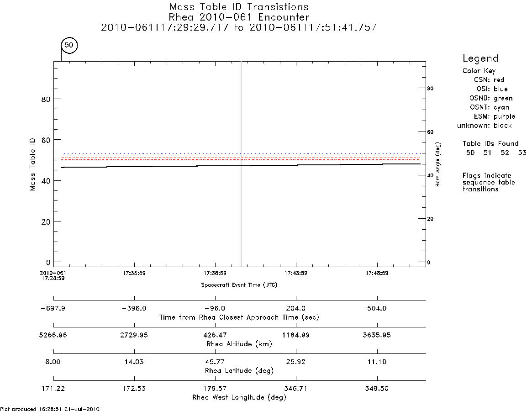Click latitude value '45.77'

tap(215, 362)
